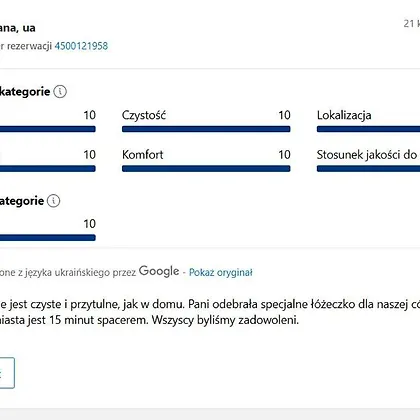This screenshot has height=420, width=420.
Task: Click the Komfort rating bar
Action: pyautogui.click(x=206, y=169)
